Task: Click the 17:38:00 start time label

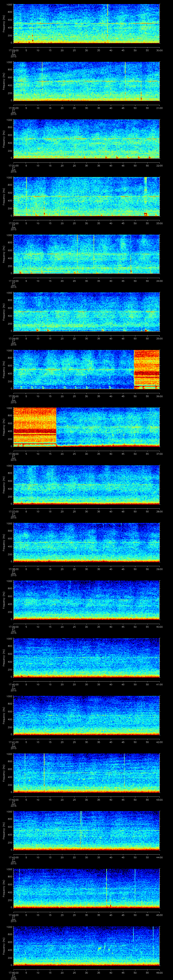Action: coord(13,569)
